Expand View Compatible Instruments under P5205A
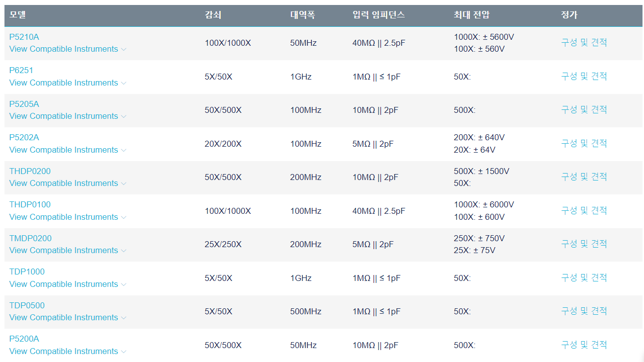This screenshot has height=362, width=644. click(x=68, y=116)
